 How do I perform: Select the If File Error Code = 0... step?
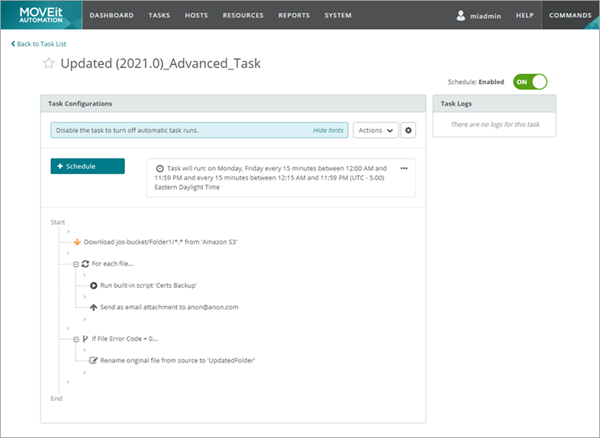(x=124, y=339)
